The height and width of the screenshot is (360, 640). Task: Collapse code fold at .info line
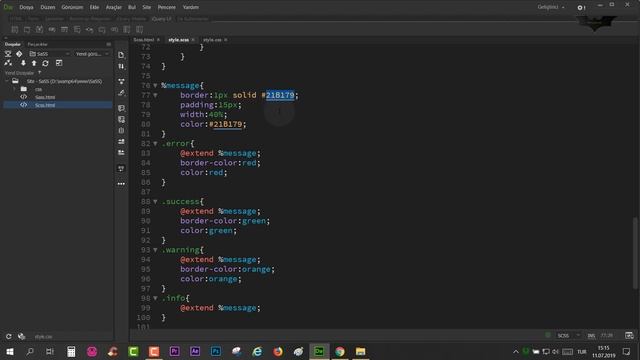coord(156,298)
